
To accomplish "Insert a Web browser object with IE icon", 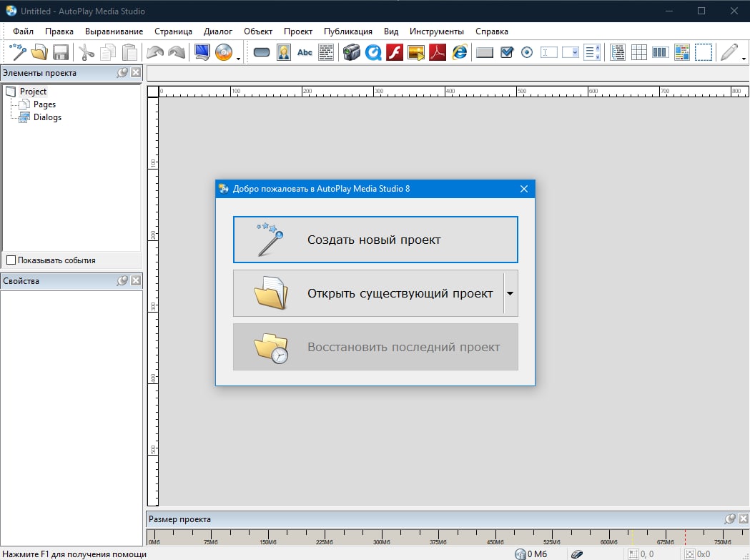I will pos(459,52).
